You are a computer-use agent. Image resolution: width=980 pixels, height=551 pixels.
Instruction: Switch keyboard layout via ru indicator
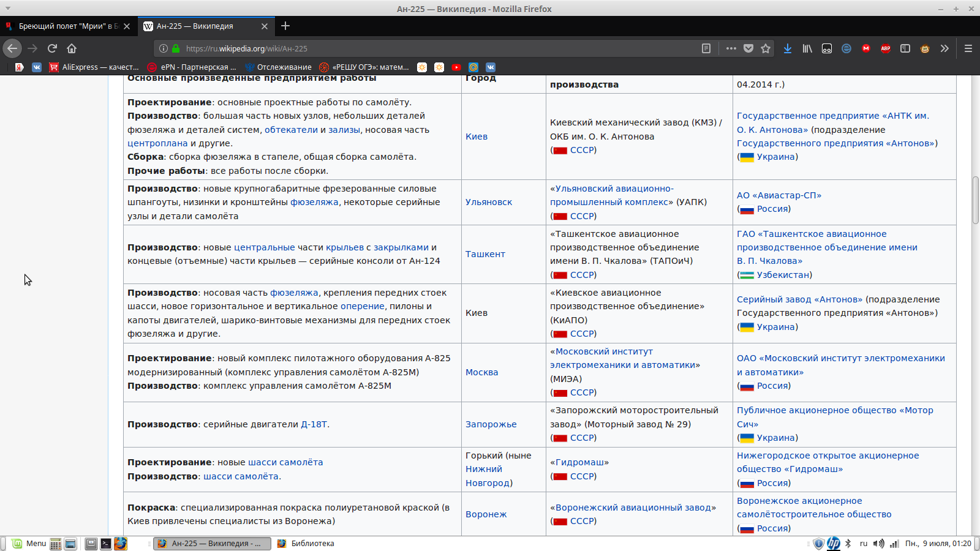click(x=864, y=544)
